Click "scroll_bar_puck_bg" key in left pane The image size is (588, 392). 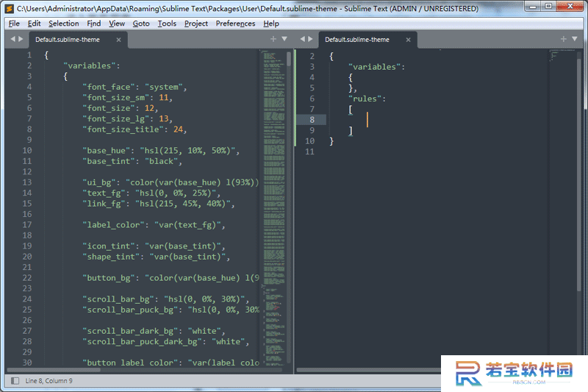(131, 310)
